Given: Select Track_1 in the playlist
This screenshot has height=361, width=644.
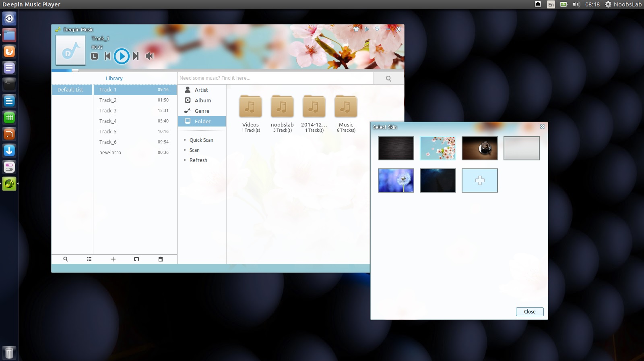Looking at the screenshot, I should click(135, 89).
